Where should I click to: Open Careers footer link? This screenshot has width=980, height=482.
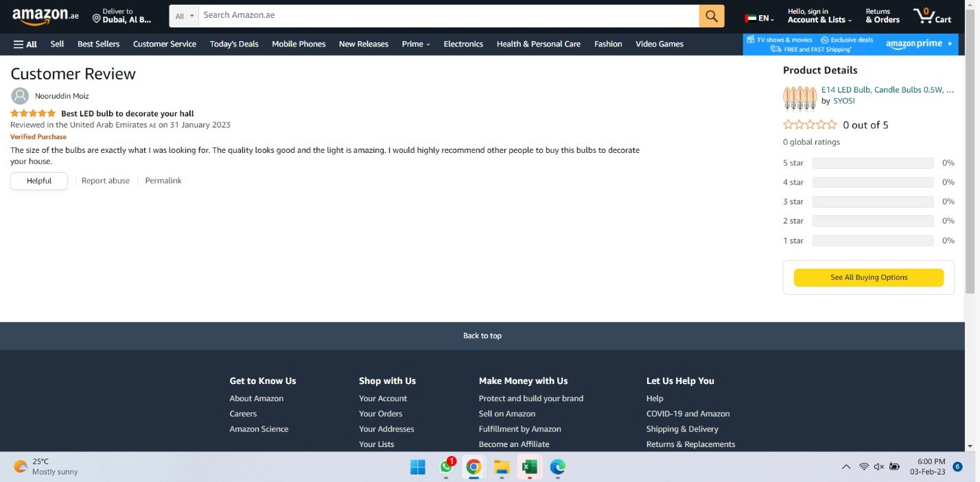point(243,414)
